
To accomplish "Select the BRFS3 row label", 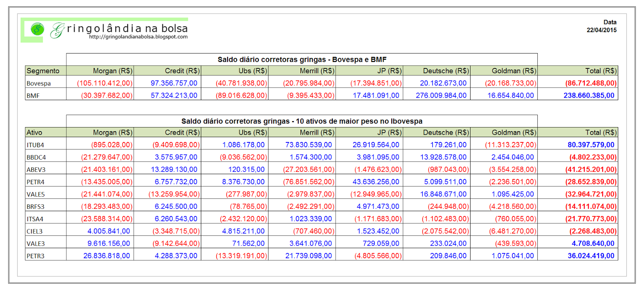I will pyautogui.click(x=35, y=207).
